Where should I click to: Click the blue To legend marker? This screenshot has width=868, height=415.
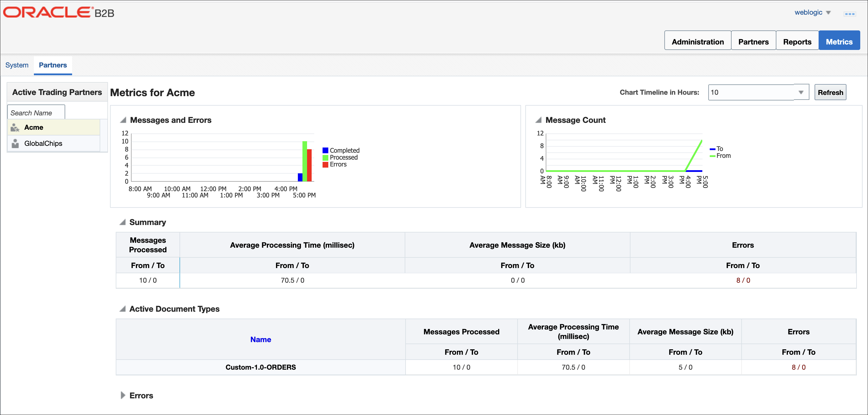(x=712, y=149)
